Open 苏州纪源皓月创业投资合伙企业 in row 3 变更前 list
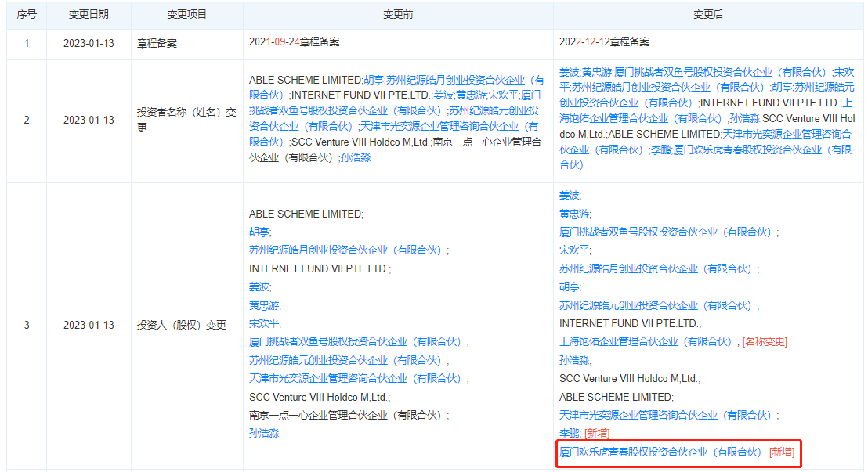The image size is (868, 472). (345, 250)
